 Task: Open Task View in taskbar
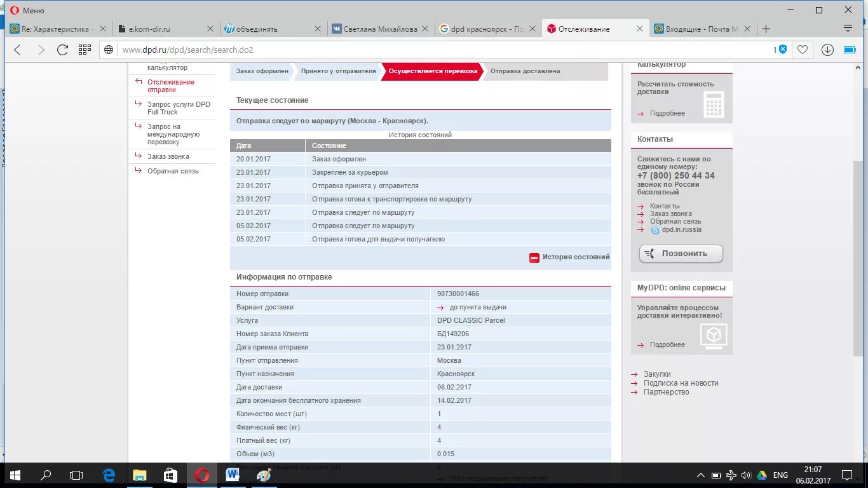76,475
